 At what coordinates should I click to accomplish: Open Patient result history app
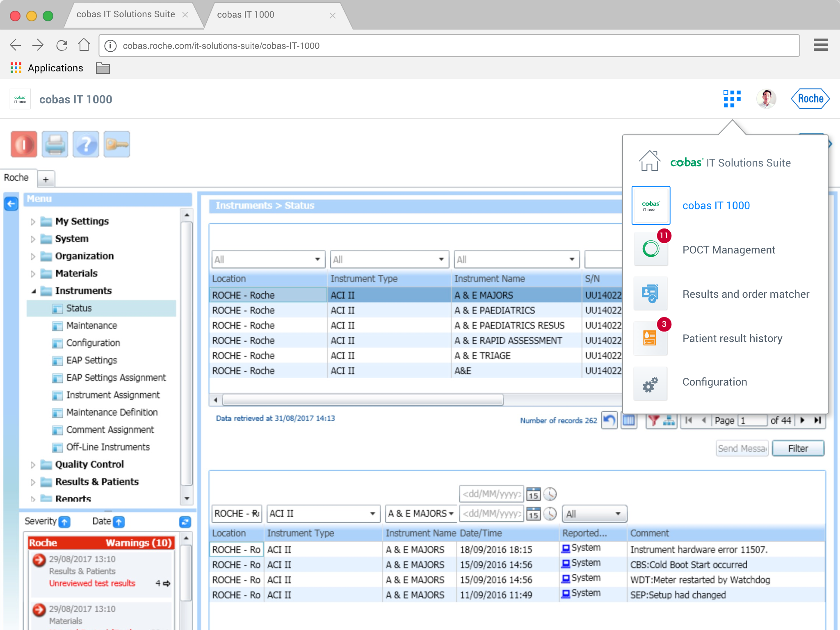(651, 338)
